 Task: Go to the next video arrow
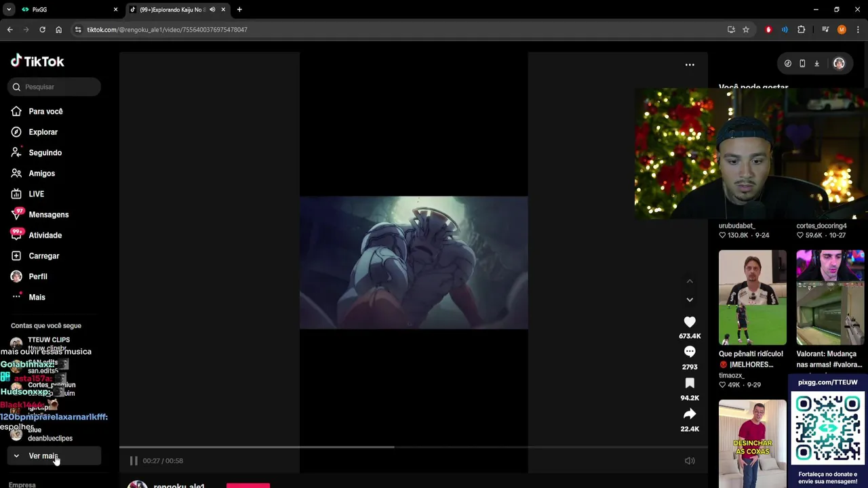click(x=690, y=300)
